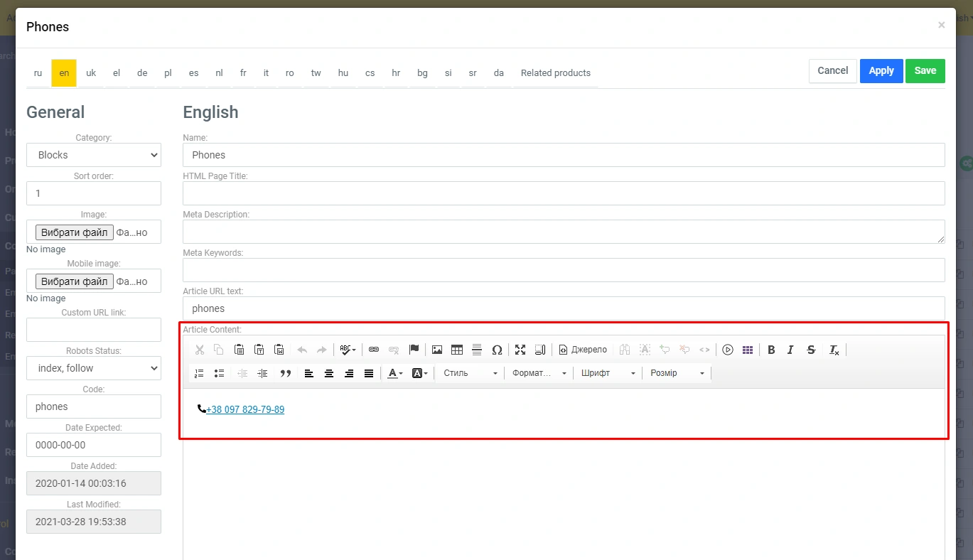Click the paste icon in editor toolbar

point(240,350)
